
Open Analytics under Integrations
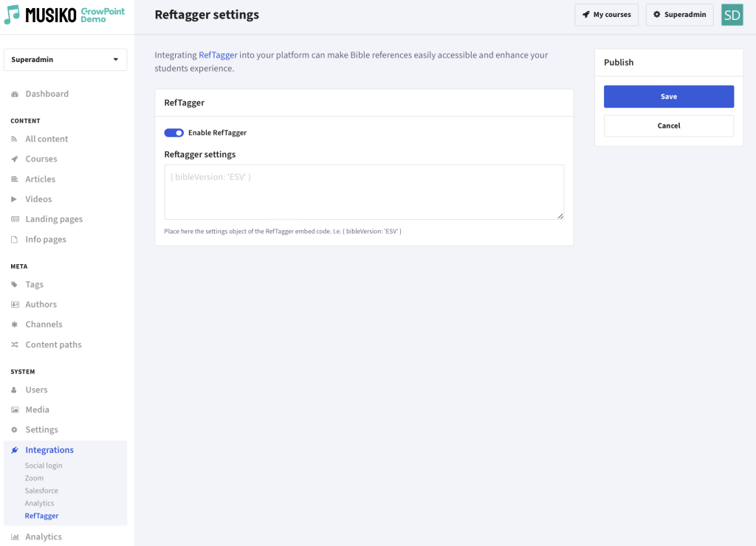[x=40, y=503]
